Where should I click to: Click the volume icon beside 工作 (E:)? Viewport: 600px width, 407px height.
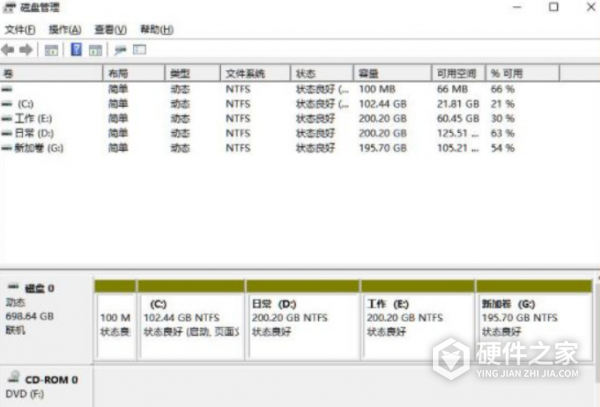[7, 119]
